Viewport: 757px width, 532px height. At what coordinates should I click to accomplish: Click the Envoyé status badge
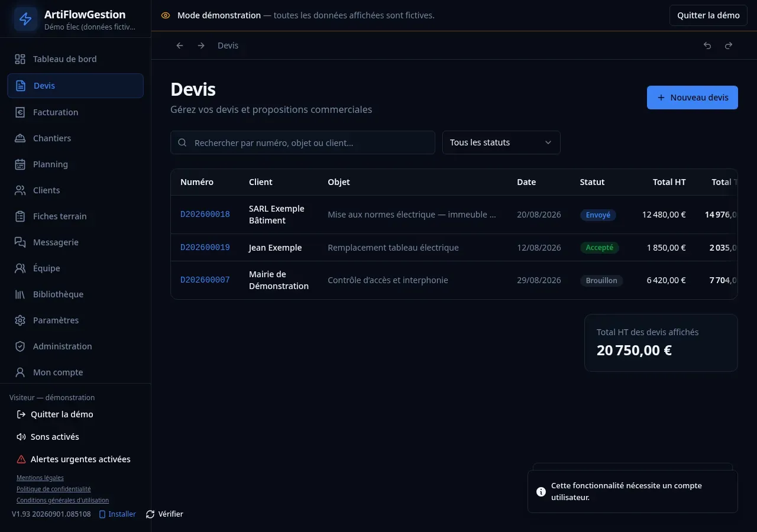click(598, 215)
